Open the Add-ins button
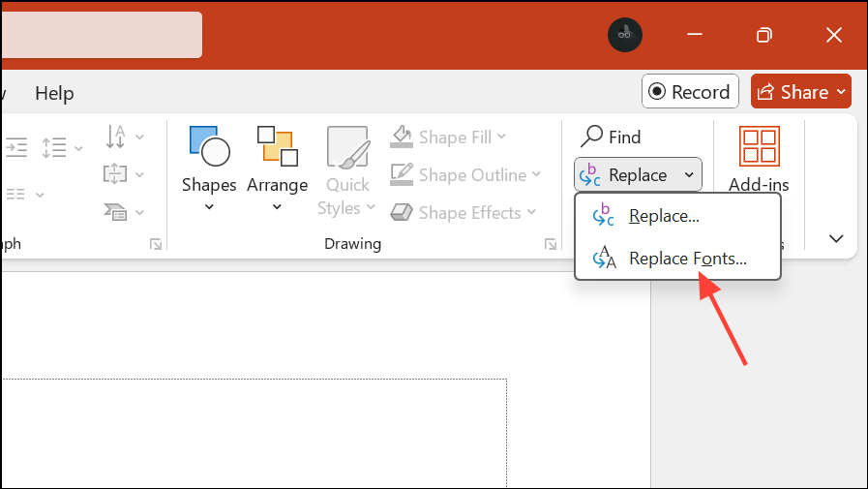This screenshot has width=868, height=489. click(759, 160)
